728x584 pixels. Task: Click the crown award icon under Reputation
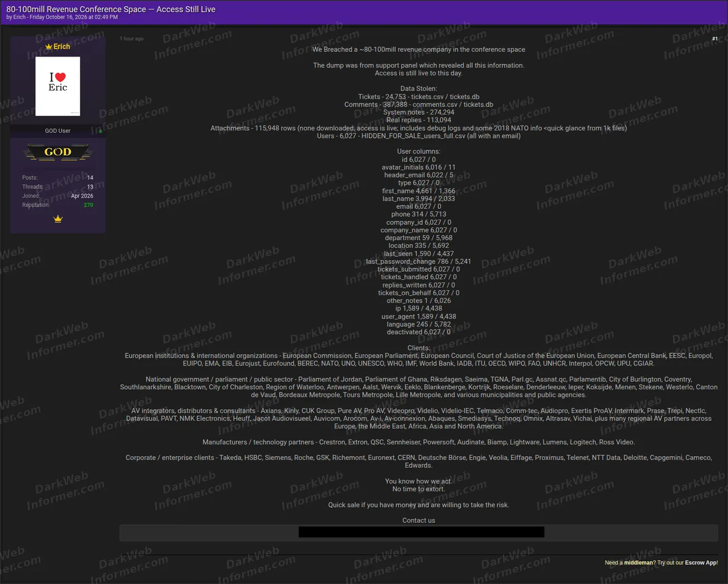coord(58,219)
